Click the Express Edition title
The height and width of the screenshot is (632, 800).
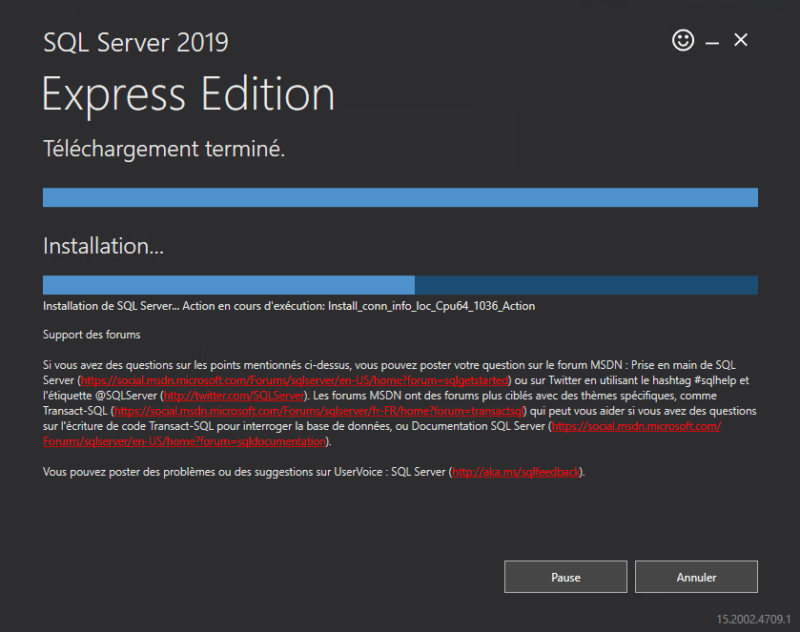188,95
